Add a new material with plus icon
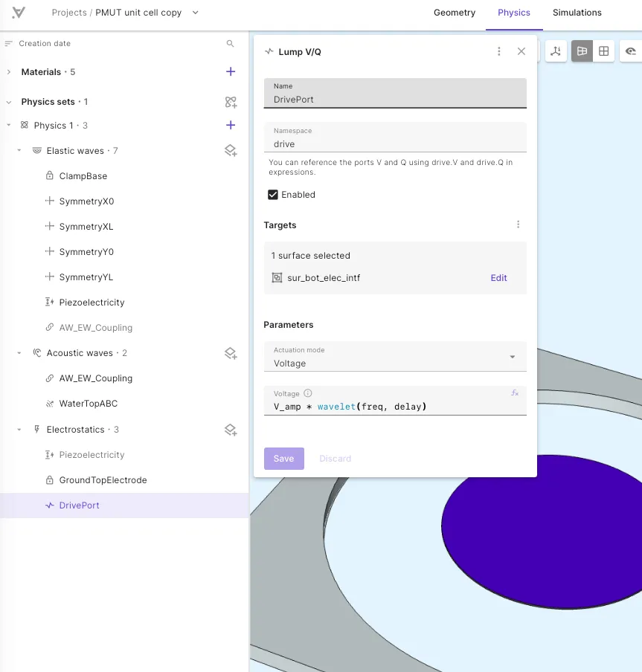The image size is (642, 672). [231, 71]
